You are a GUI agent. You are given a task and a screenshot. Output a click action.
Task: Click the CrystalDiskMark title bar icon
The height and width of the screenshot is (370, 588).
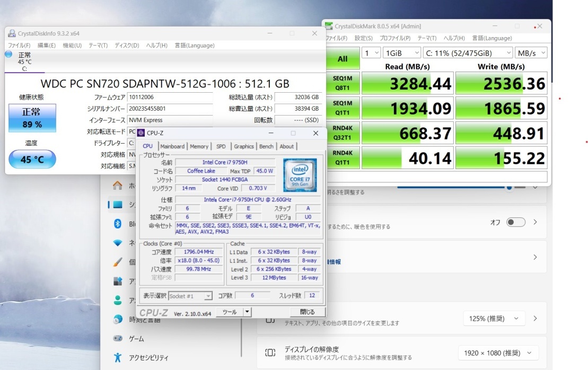pyautogui.click(x=329, y=26)
